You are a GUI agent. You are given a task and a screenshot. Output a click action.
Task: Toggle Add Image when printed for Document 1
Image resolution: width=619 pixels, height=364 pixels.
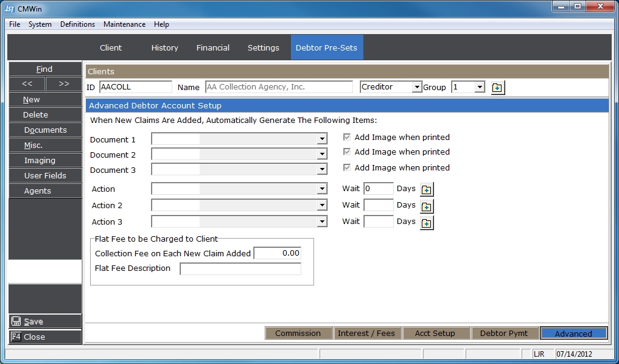tap(347, 138)
